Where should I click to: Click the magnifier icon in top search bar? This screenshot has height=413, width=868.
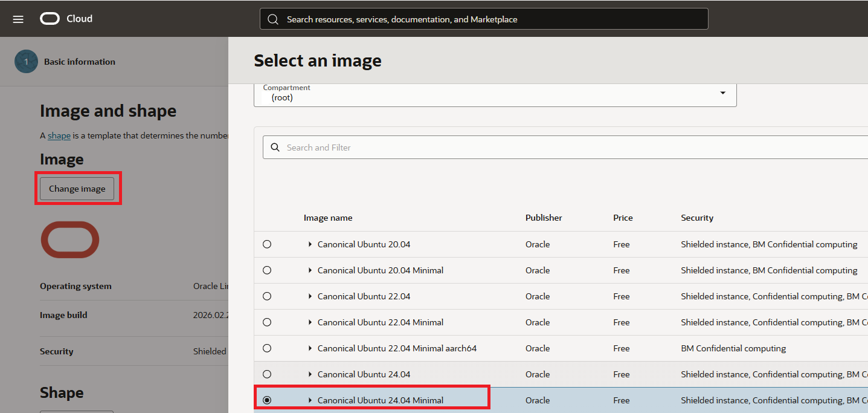tap(273, 19)
